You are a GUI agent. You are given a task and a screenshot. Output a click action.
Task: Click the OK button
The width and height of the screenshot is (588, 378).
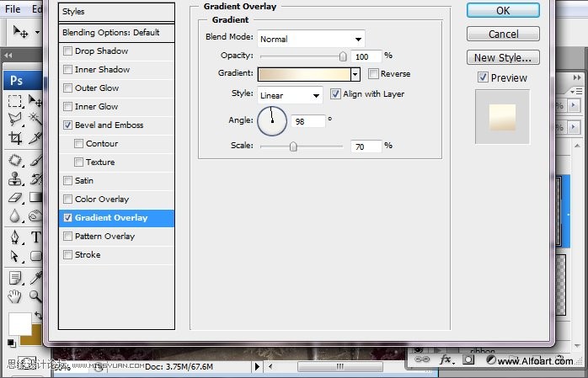503,10
